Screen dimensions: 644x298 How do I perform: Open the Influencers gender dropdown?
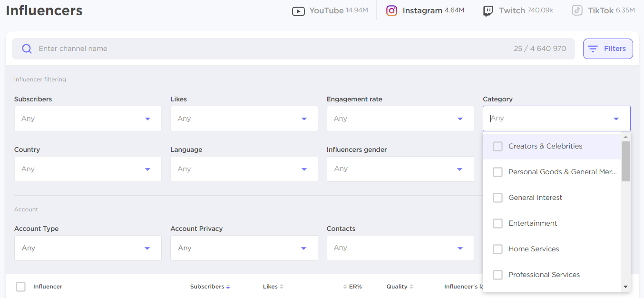click(x=400, y=169)
